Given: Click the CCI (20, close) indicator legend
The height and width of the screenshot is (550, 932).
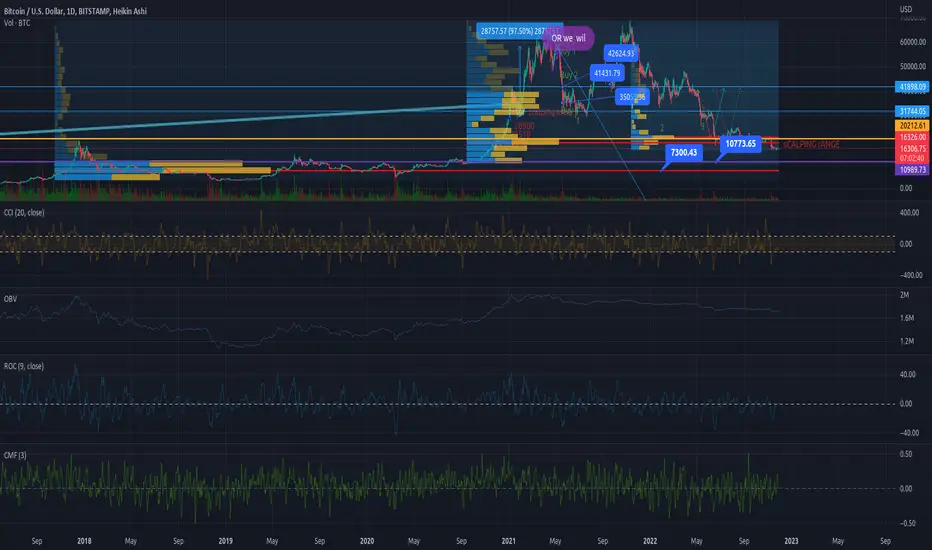Looking at the screenshot, I should click(24, 212).
